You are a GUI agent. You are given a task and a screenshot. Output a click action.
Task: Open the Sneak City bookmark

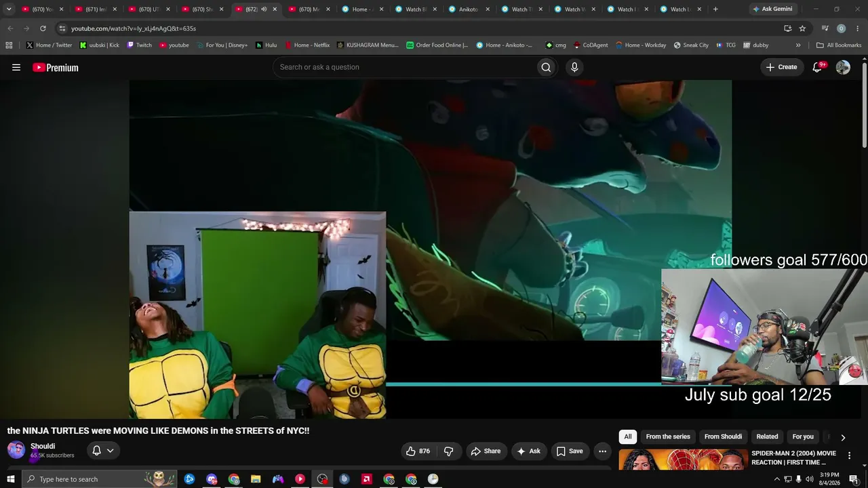point(691,45)
